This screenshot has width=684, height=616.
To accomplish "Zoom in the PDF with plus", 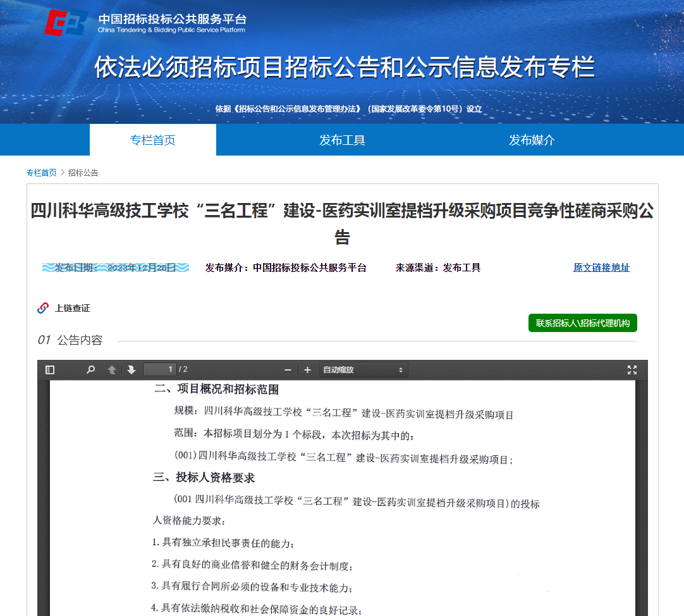I will tap(307, 370).
